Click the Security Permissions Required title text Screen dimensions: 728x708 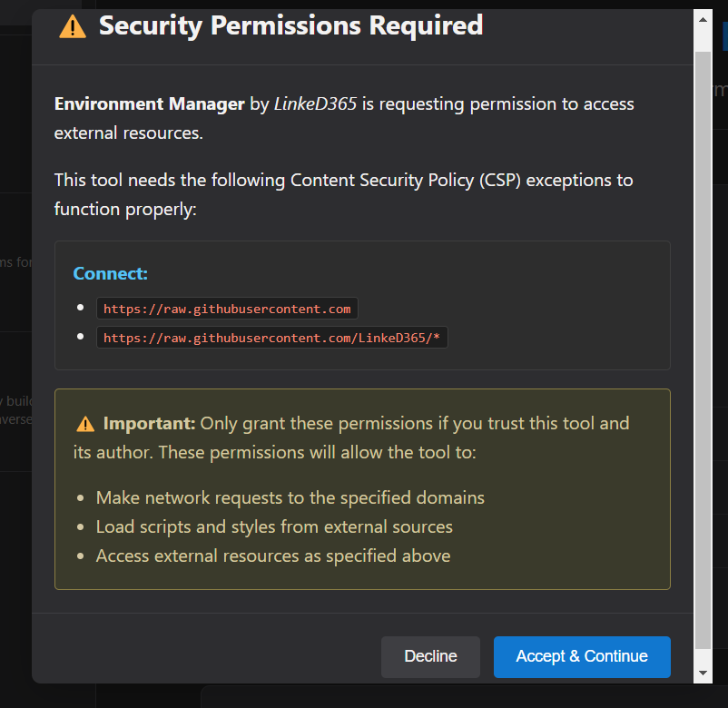tap(290, 26)
